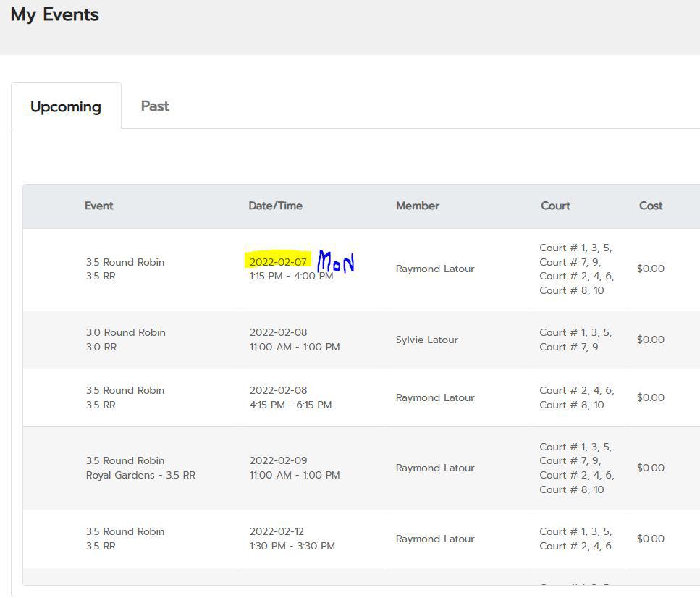Viewport: 700px width, 598px height.
Task: Select Sylvie Latour member name
Action: tap(426, 340)
